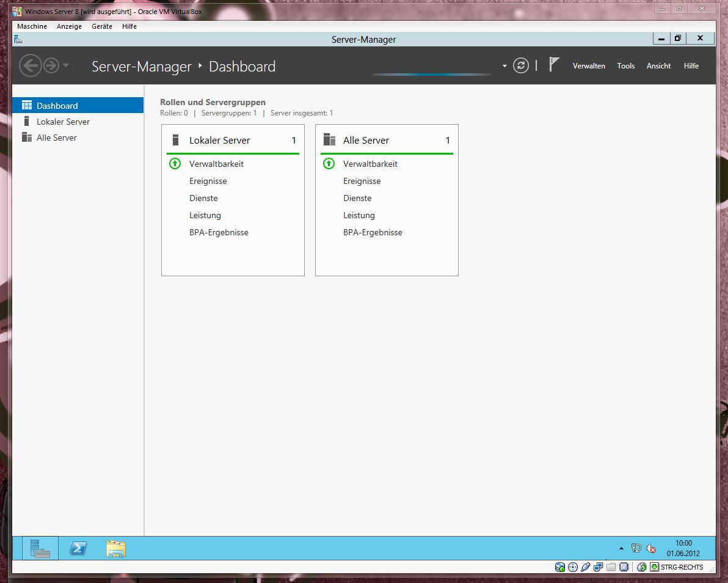The image size is (728, 583).
Task: Click the volume icon in system tray
Action: pos(651,549)
